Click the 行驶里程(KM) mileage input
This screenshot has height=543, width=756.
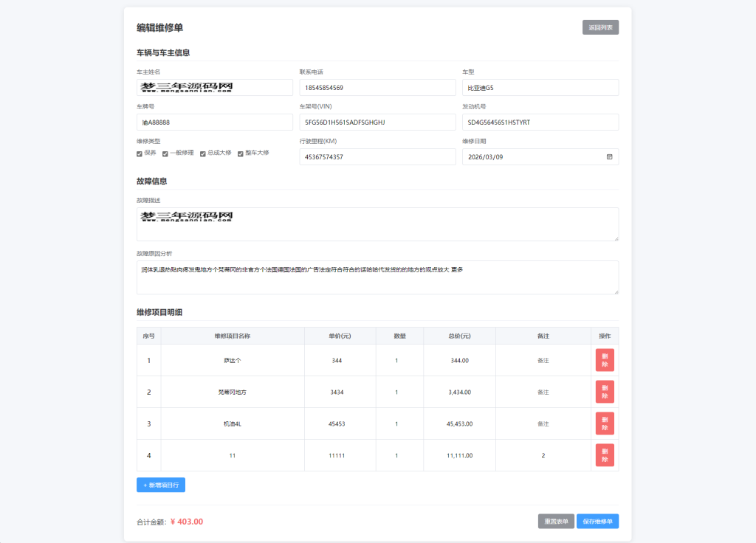point(377,156)
